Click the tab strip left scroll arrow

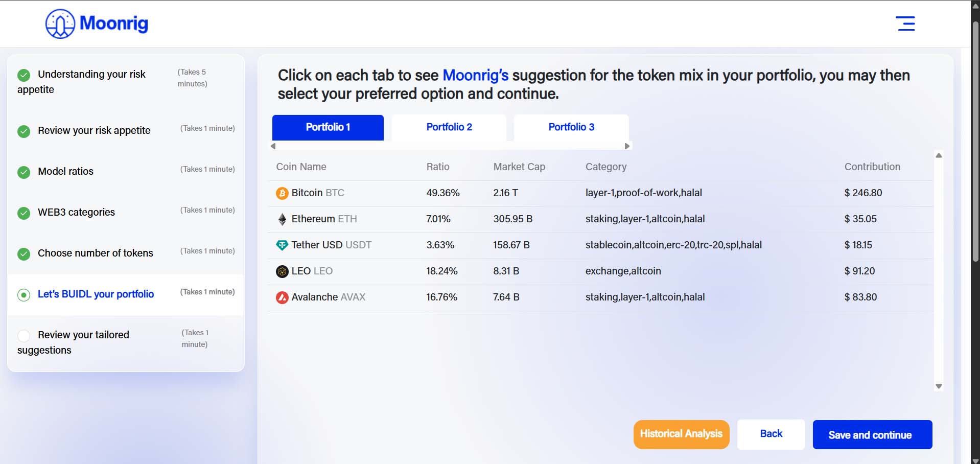tap(273, 146)
